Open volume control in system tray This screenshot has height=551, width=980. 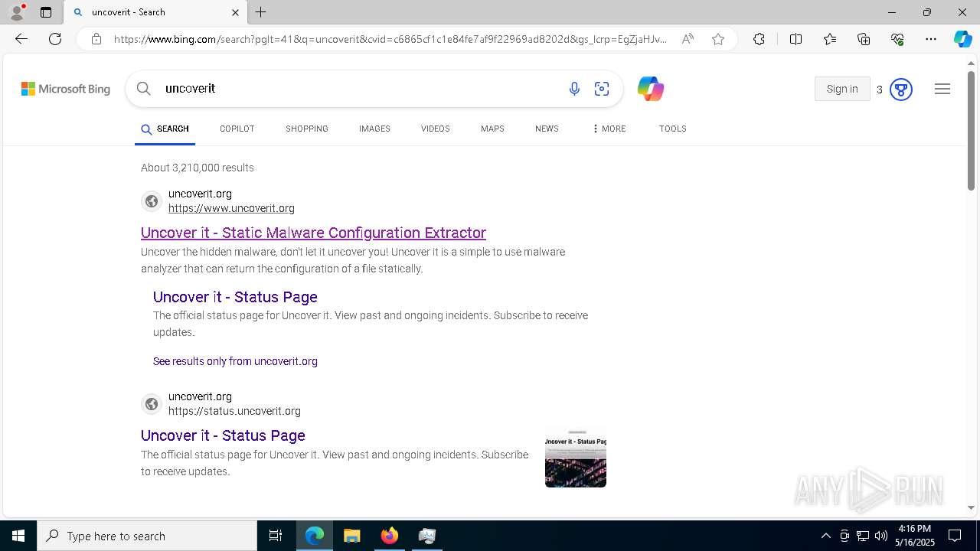coord(881,536)
